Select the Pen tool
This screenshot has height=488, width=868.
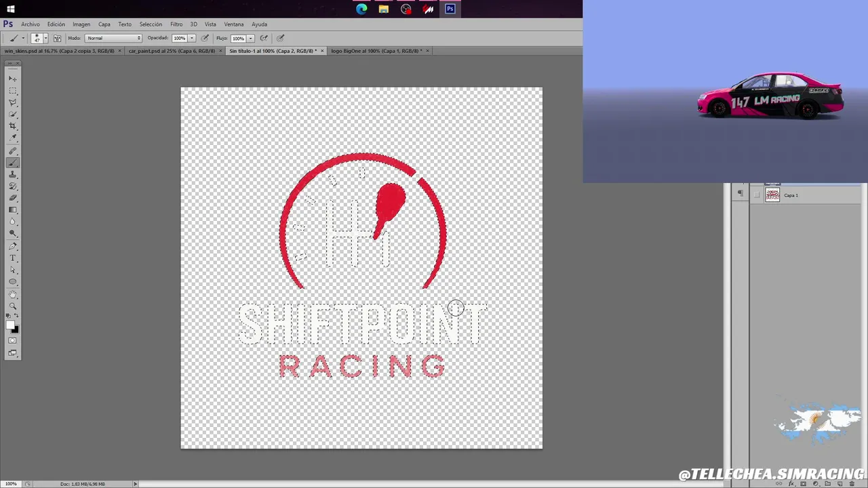pos(13,247)
